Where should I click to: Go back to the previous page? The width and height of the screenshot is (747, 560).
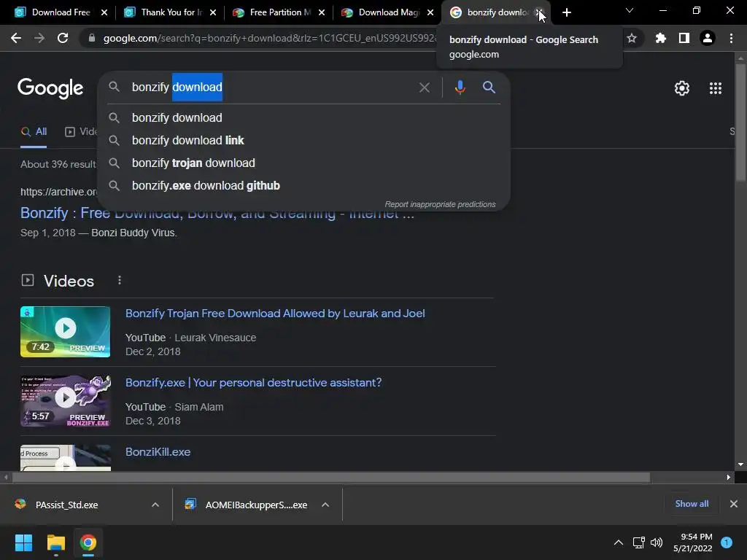16,38
